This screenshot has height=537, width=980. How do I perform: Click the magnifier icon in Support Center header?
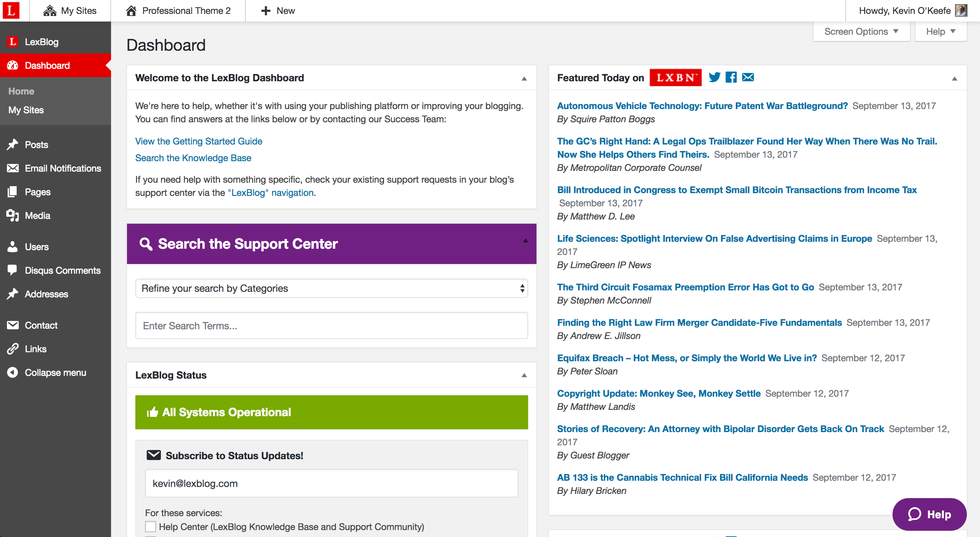point(146,244)
